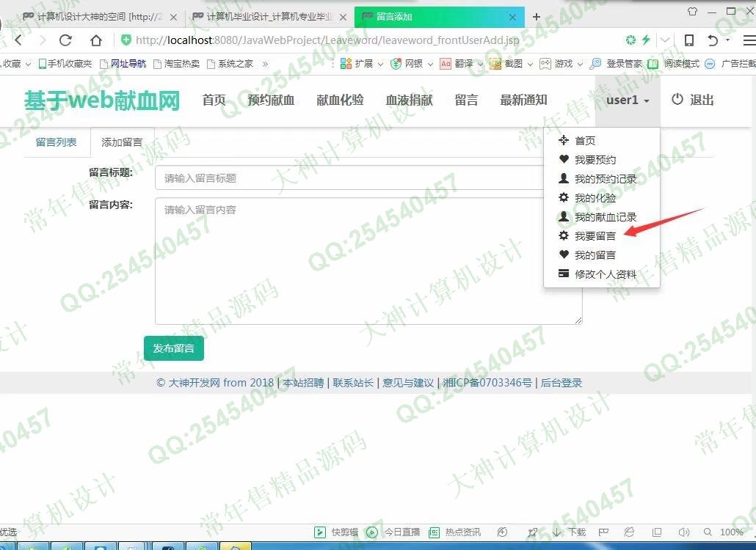Click the power icon next to 退出
The image size is (756, 550).
[677, 99]
